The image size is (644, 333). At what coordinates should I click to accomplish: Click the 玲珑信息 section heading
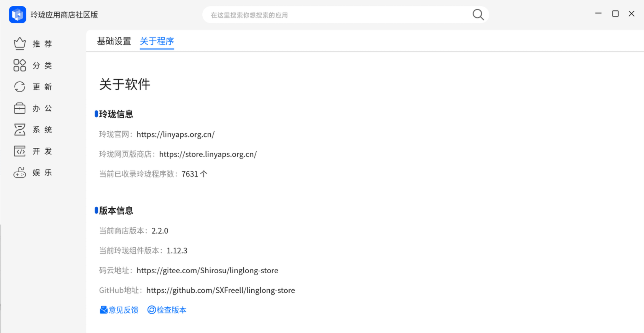[x=116, y=114]
